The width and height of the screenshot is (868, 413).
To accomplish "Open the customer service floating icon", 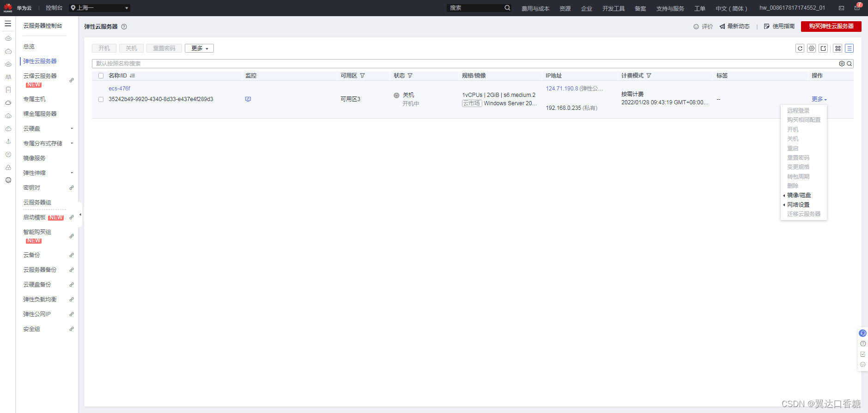I will 862,333.
